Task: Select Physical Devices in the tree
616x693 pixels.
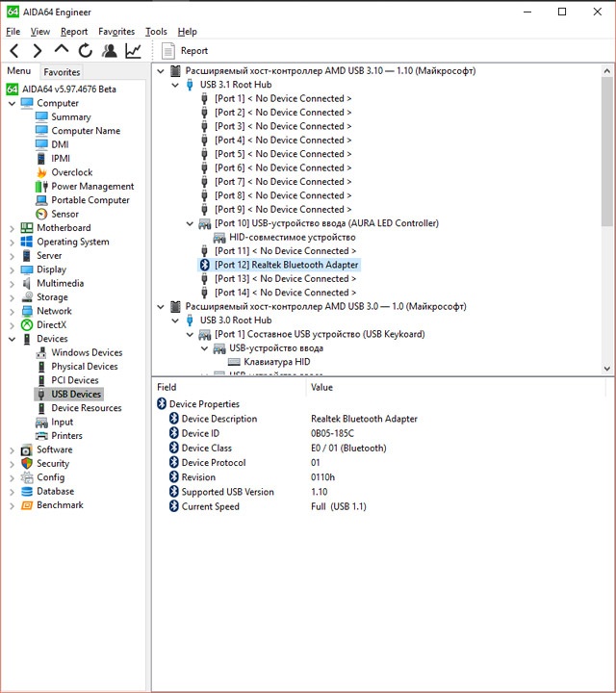Action: click(x=85, y=367)
